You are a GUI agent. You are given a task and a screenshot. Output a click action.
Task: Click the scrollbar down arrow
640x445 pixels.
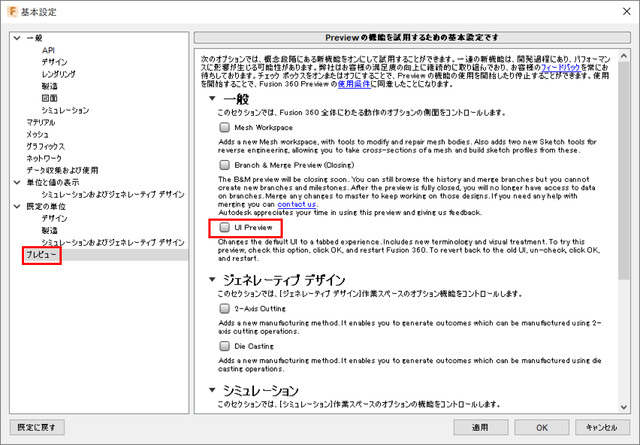click(624, 407)
